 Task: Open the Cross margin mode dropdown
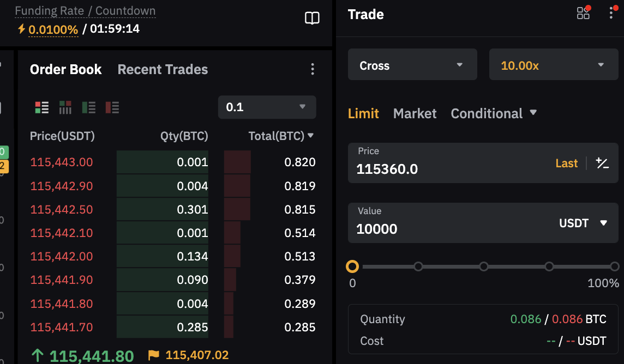[412, 65]
